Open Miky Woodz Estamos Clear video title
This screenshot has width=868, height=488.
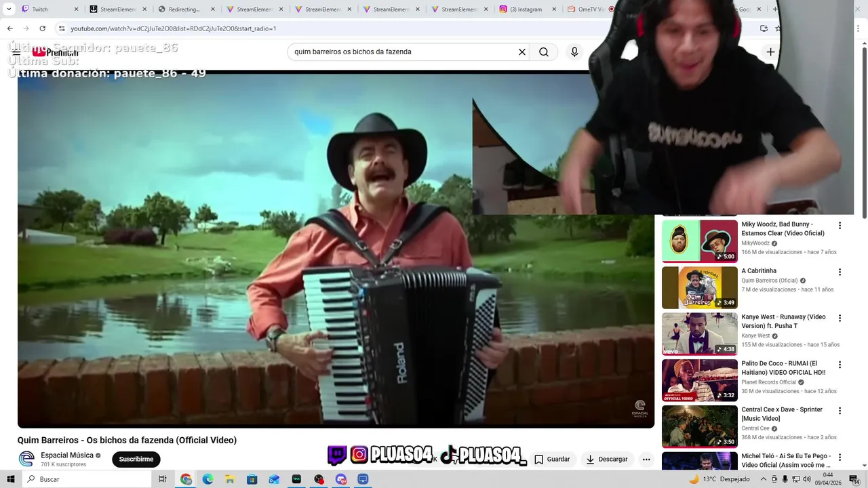tap(783, 228)
